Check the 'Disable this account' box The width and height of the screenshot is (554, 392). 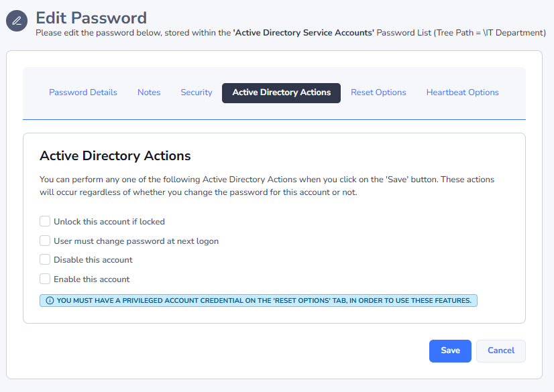pos(45,259)
